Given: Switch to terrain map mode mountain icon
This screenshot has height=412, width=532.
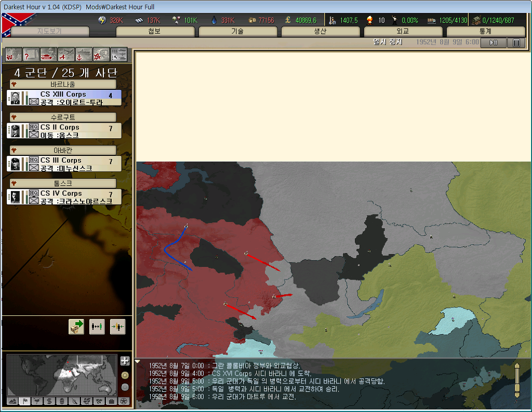Looking at the screenshot, I should point(12,401).
